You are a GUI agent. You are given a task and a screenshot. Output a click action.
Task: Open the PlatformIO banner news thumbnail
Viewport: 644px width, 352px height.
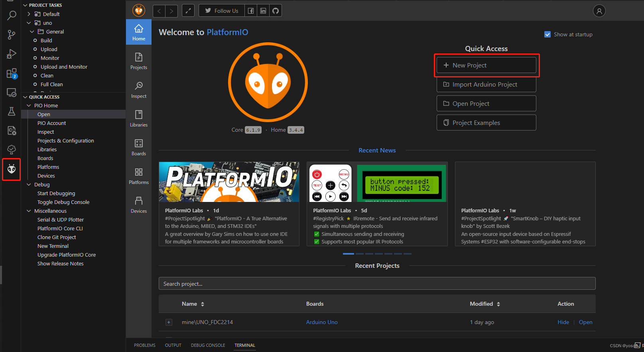click(229, 182)
